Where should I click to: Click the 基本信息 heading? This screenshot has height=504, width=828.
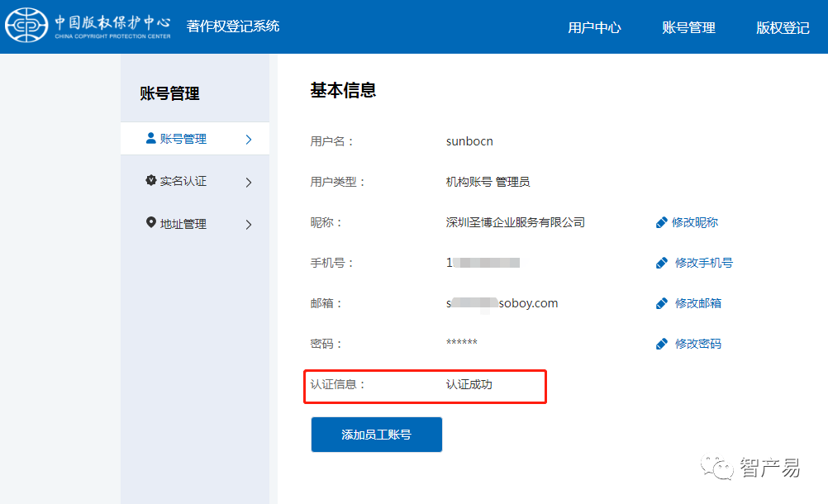[x=343, y=90]
